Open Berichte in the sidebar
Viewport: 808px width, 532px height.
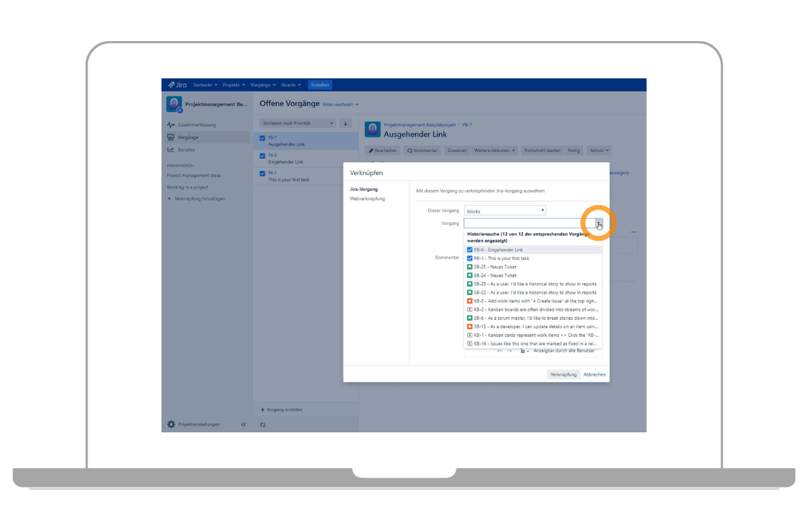point(187,149)
